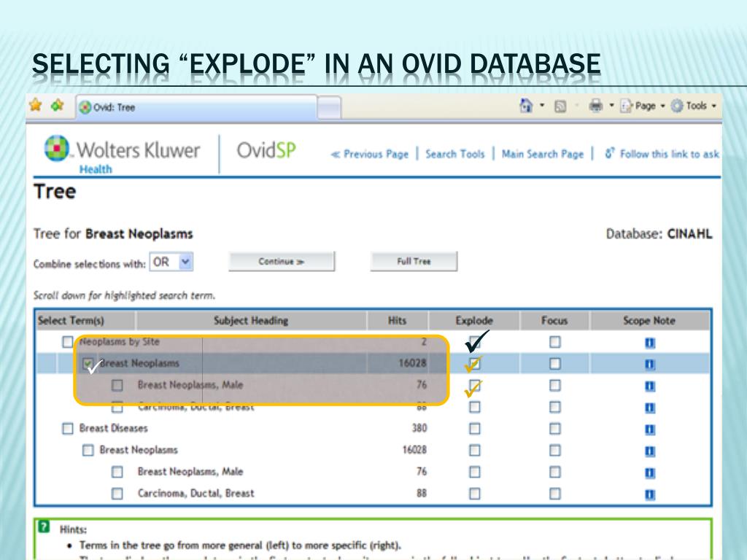Screen dimensions: 747x560
Task: Open the Search Tools link
Action: pyautogui.click(x=455, y=155)
